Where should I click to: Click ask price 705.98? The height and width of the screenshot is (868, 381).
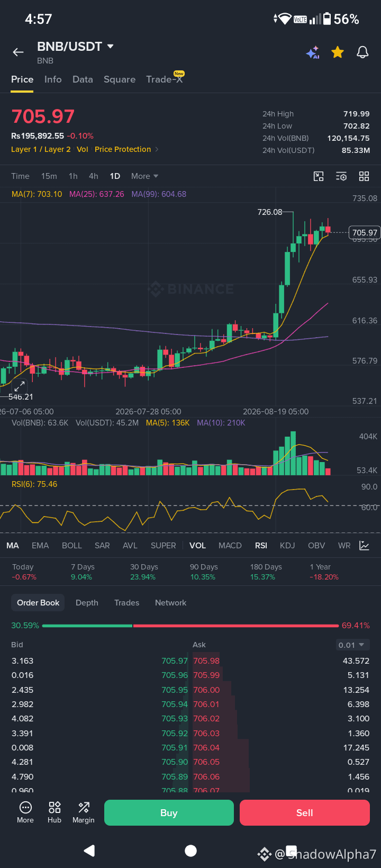point(206,661)
